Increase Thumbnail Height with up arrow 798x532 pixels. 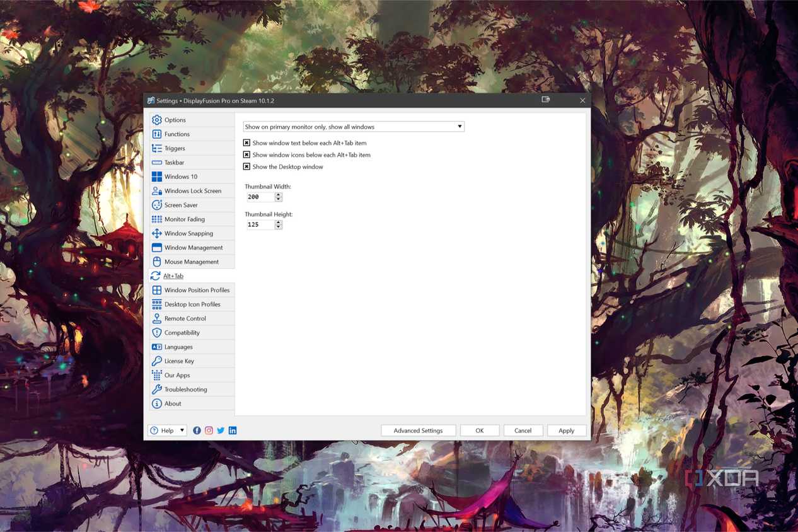(279, 223)
